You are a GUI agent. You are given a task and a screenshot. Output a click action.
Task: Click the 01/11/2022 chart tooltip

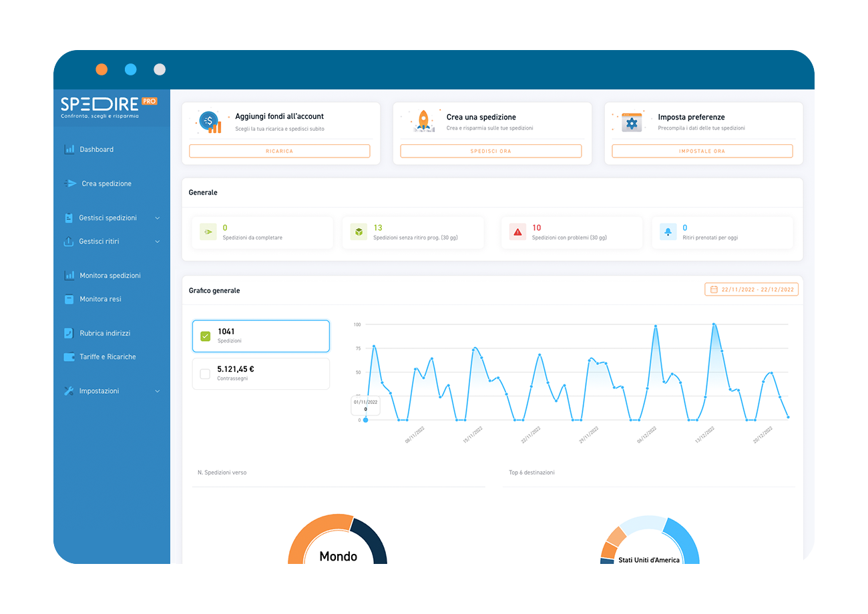point(366,406)
